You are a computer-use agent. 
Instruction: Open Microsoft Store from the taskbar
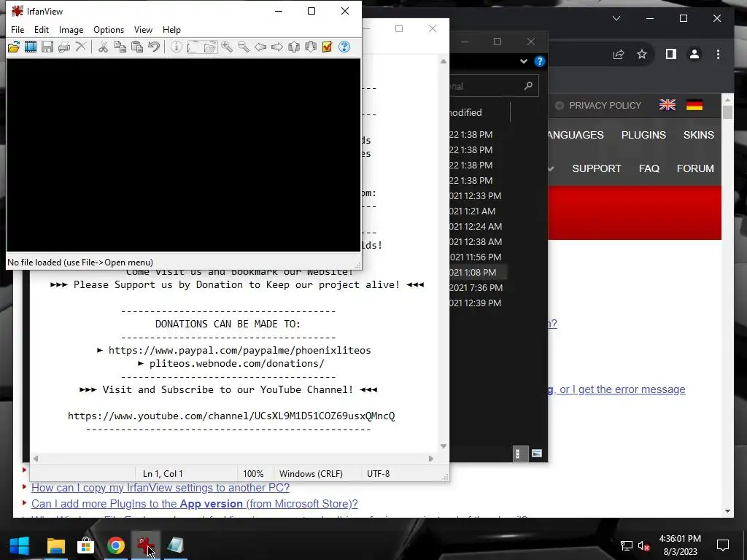tap(86, 545)
